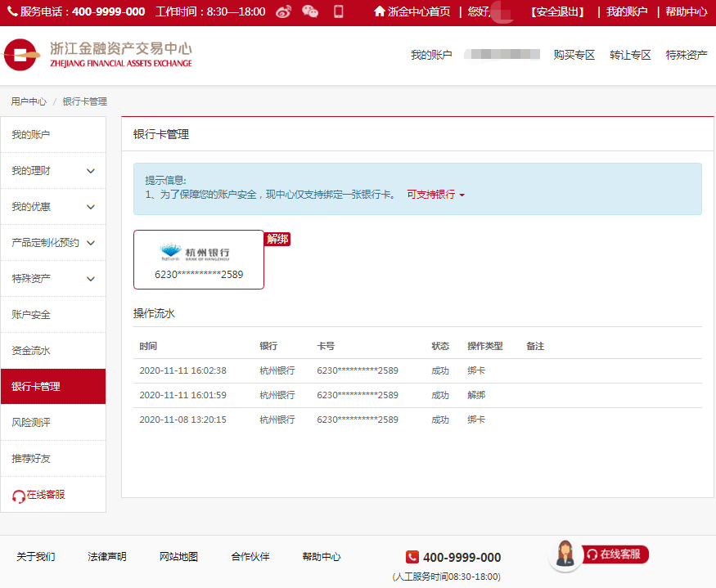The image size is (716, 588).
Task: Open 我的账户 link in the top red bar
Action: 627,11
